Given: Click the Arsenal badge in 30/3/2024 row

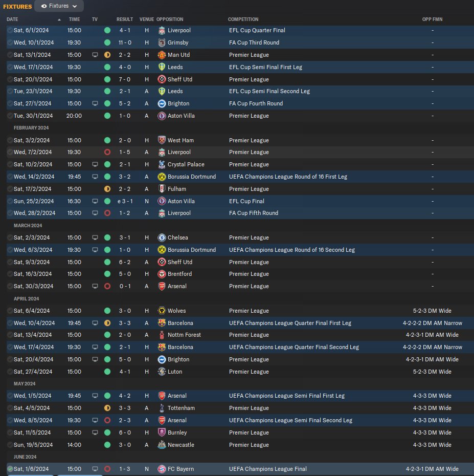Looking at the screenshot, I should [x=162, y=286].
